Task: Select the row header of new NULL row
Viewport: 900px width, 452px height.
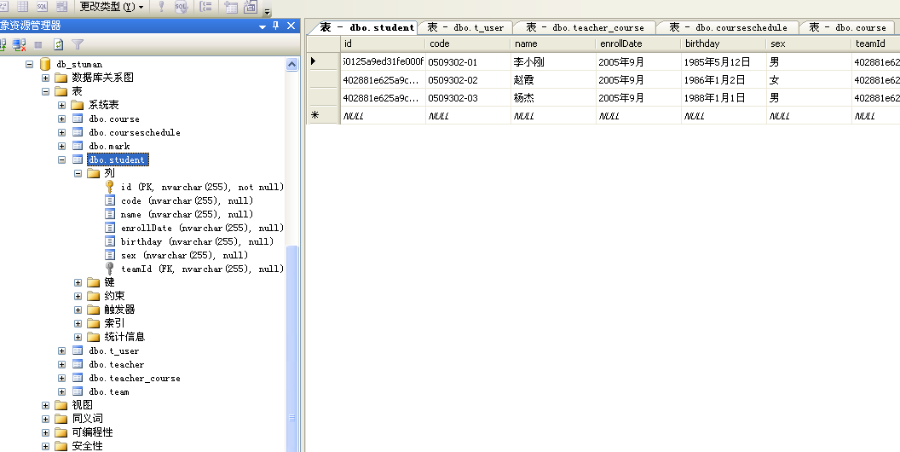Action: click(x=323, y=115)
